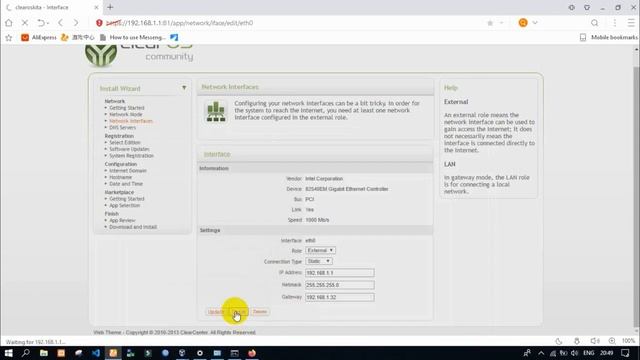Open the Hostname step

(120, 178)
